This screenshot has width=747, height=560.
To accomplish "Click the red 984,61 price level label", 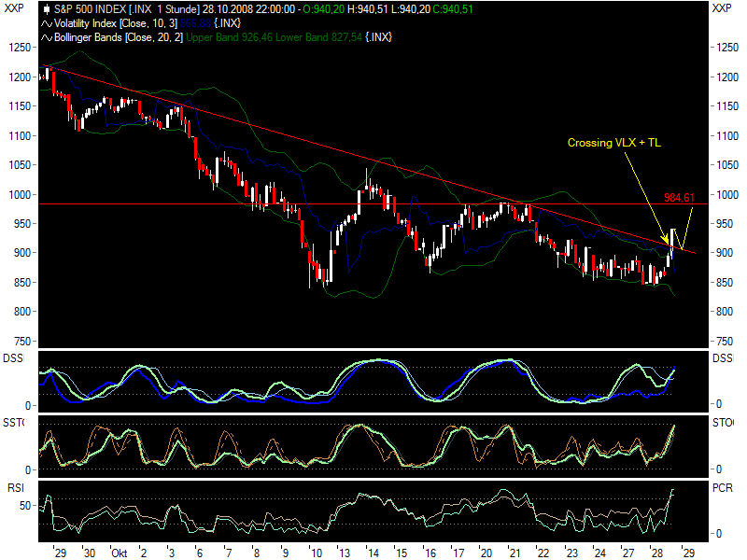I will (679, 198).
